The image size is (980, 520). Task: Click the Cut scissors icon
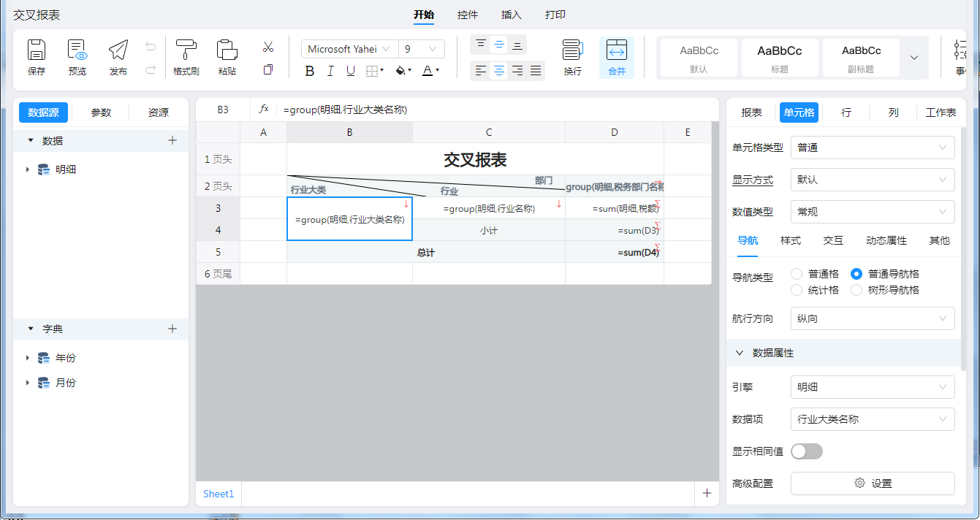click(268, 47)
